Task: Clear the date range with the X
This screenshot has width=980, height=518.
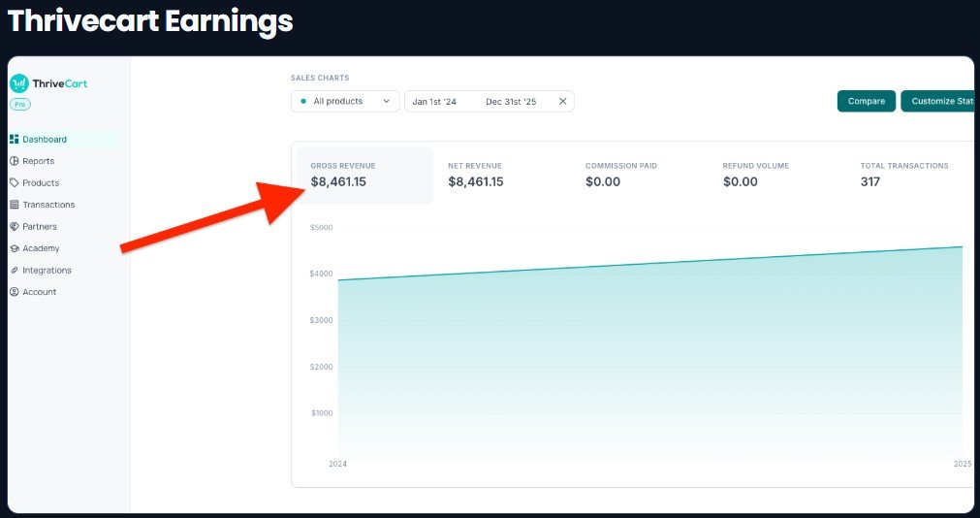Action: click(562, 101)
